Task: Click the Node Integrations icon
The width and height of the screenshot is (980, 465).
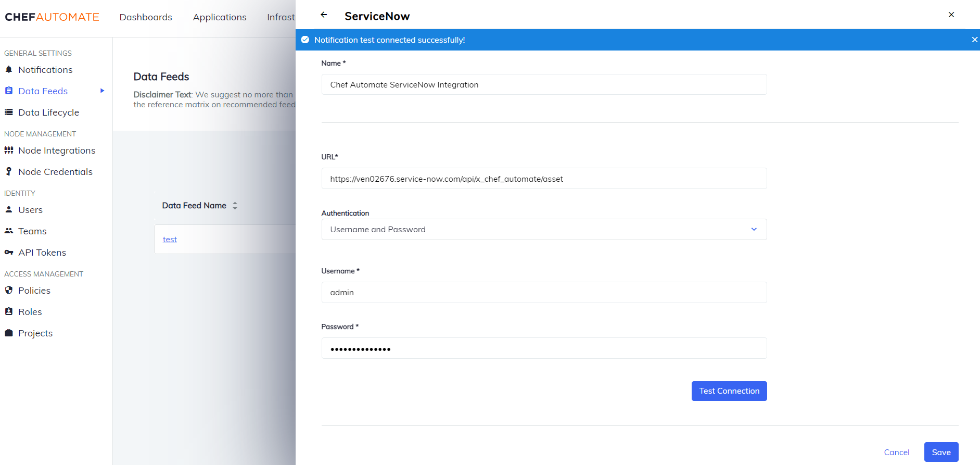Action: [x=9, y=150]
